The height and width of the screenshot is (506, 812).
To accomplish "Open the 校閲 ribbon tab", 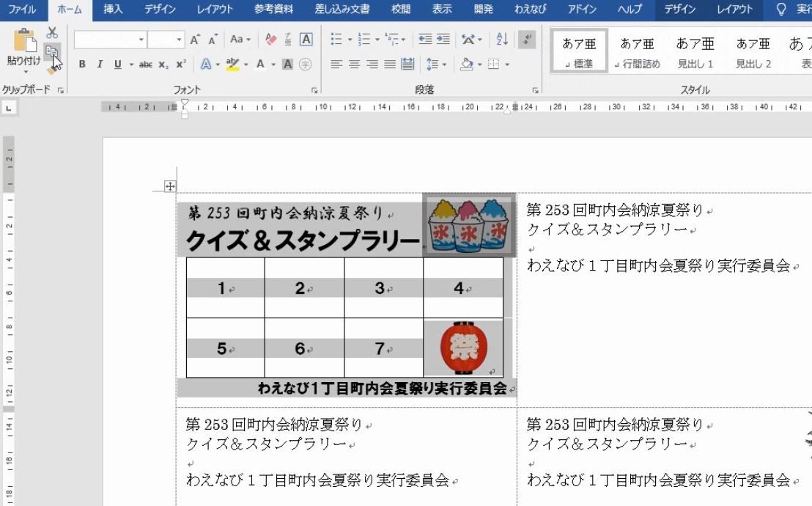I will tap(399, 9).
